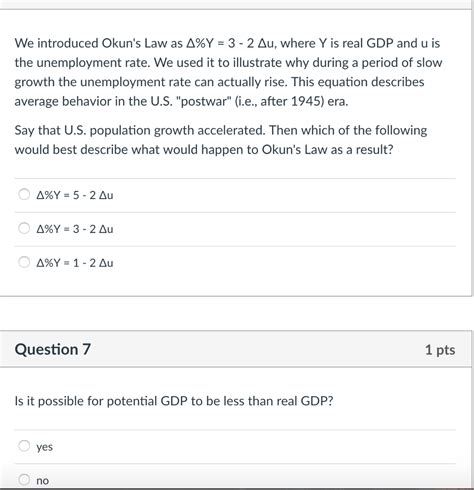Select the 'yes' radio button in Question 7
Viewport: 474px width, 490px height.
24,445
